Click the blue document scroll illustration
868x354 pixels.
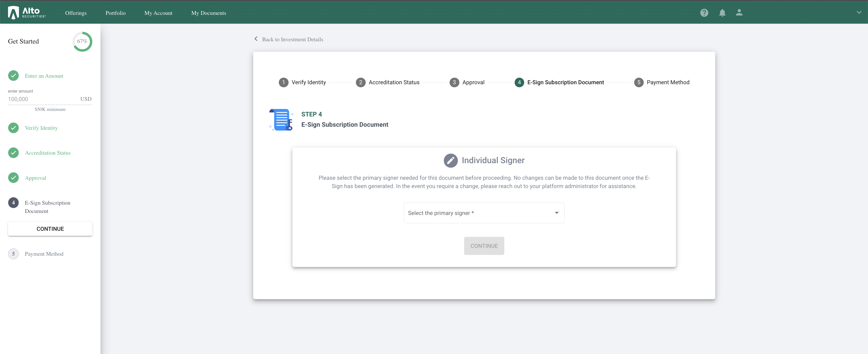(281, 119)
